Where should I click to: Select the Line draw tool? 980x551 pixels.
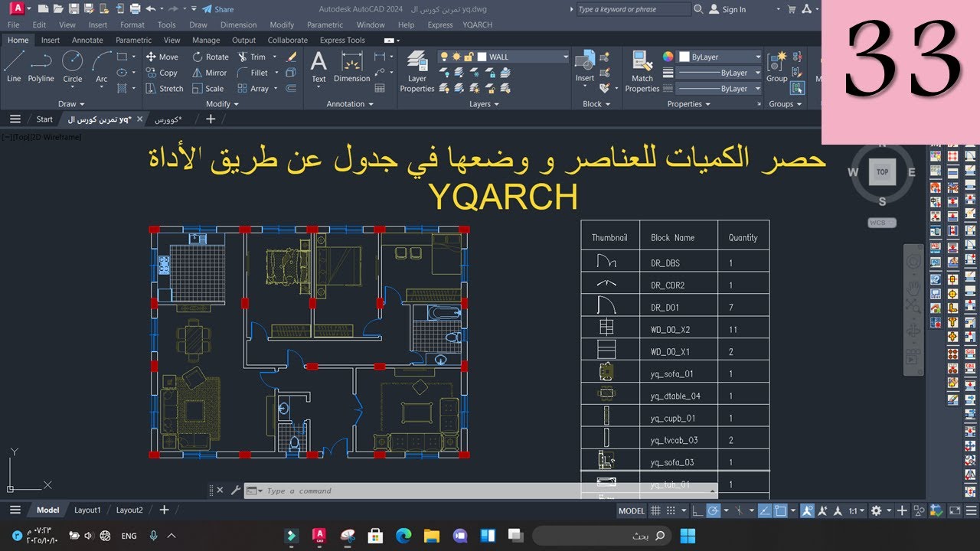click(x=14, y=66)
